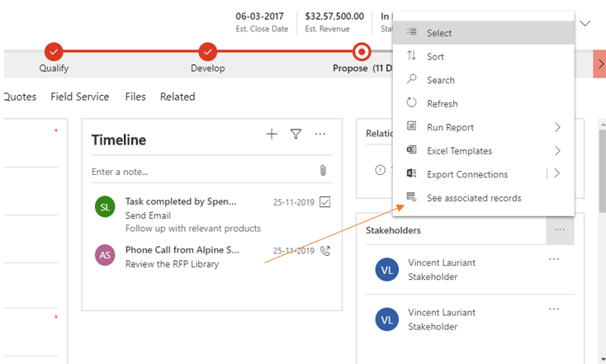This screenshot has height=364, width=606.
Task: Open the Timeline filter icon
Action: point(296,134)
